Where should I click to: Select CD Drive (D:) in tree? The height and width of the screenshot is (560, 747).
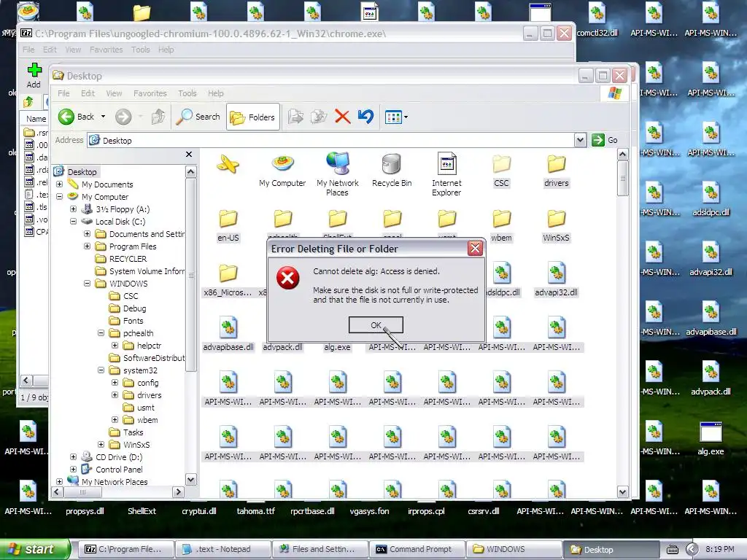coord(119,456)
